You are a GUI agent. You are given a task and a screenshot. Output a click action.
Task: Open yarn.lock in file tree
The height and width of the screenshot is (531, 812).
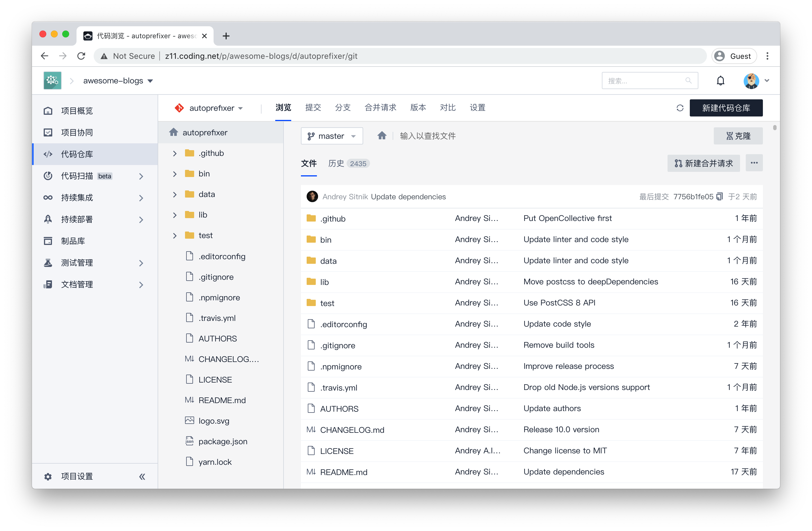[215, 462]
